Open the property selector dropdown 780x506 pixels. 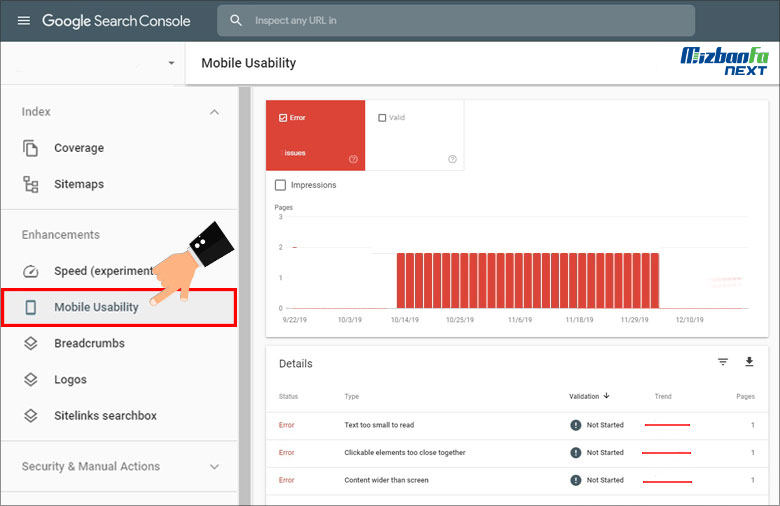171,63
